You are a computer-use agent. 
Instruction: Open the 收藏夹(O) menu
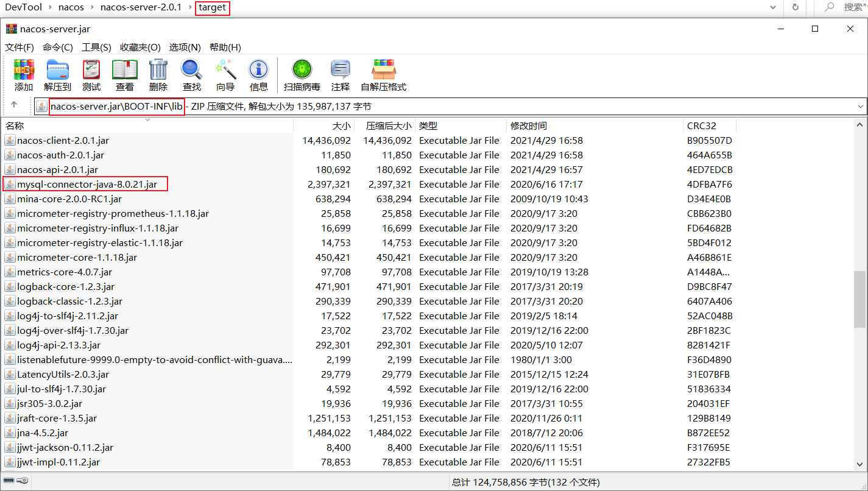pos(140,47)
